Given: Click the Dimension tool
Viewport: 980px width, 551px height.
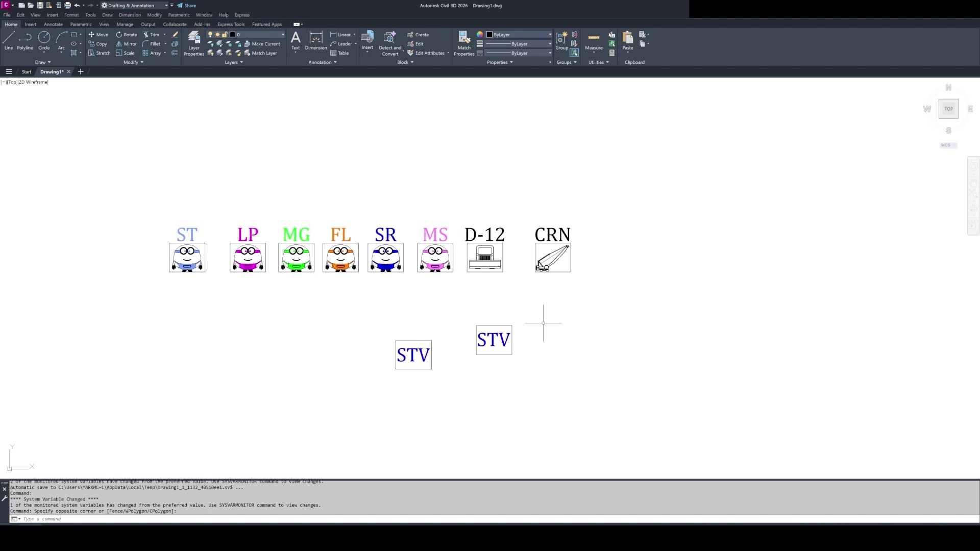Looking at the screenshot, I should click(x=316, y=41).
